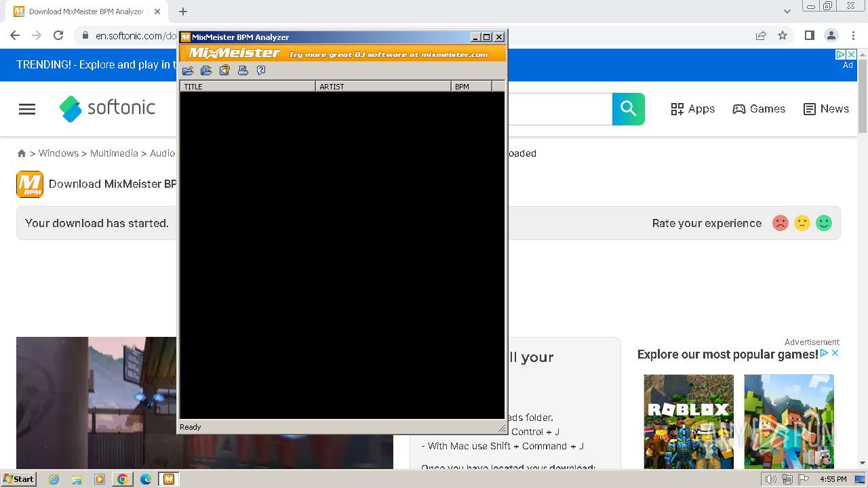Toggle the Chrome side panel
This screenshot has height=488, width=868.
pos(809,35)
